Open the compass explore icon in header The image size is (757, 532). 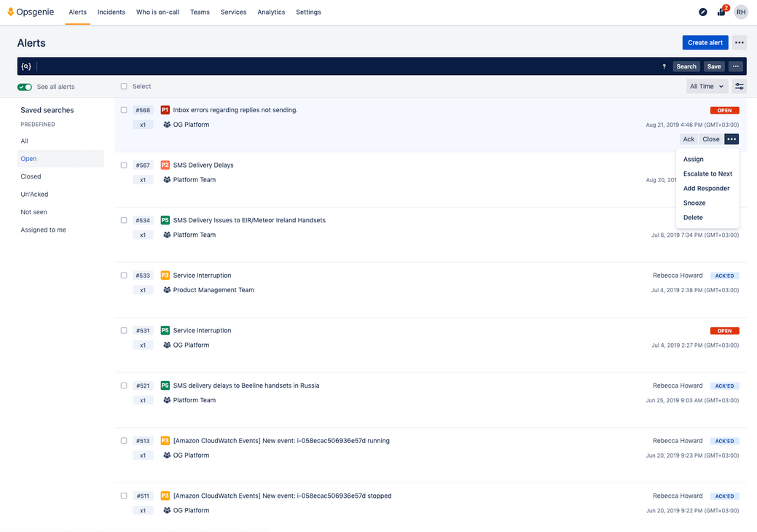(702, 12)
